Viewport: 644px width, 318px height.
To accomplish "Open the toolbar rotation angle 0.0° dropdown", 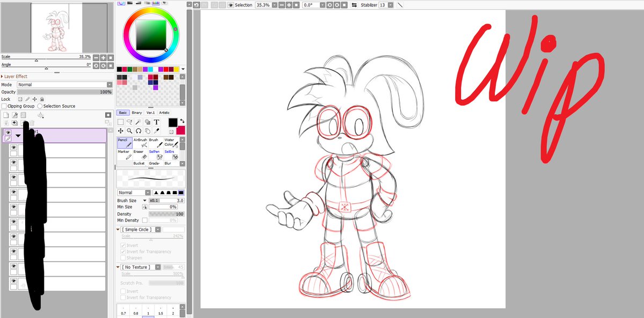I will click(322, 5).
